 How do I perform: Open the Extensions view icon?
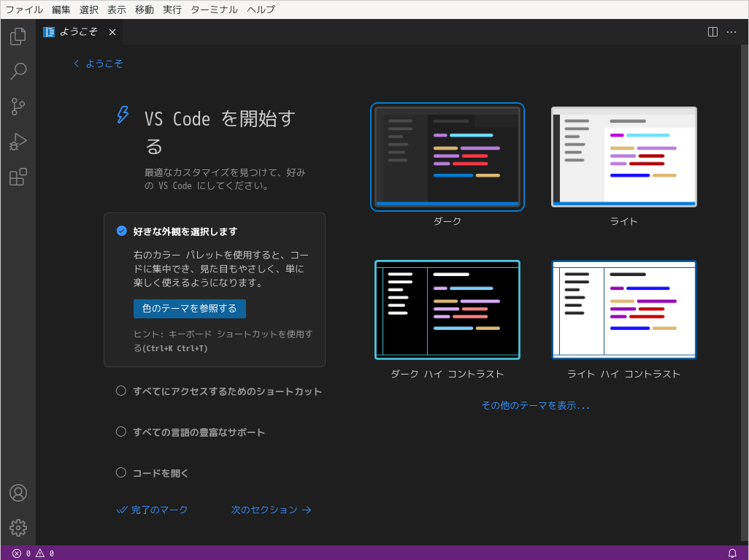(18, 177)
